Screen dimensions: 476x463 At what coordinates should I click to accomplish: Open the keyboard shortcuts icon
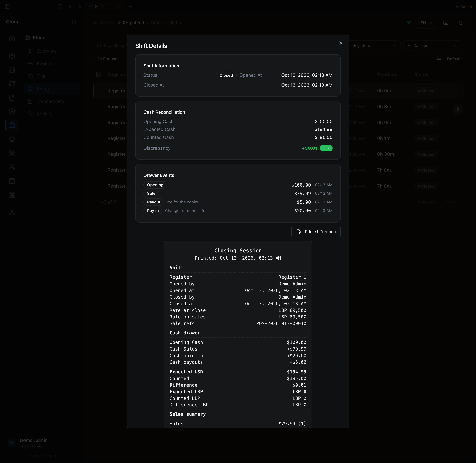[x=446, y=23]
